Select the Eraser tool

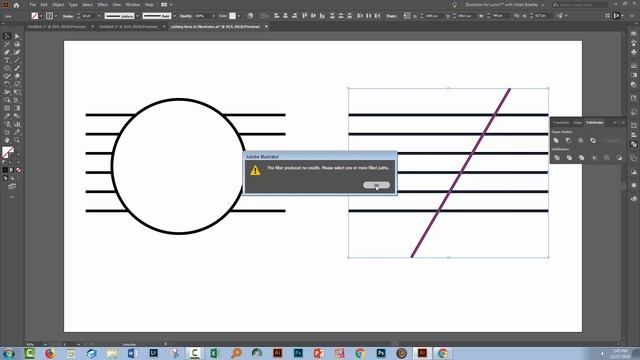(x=17, y=76)
